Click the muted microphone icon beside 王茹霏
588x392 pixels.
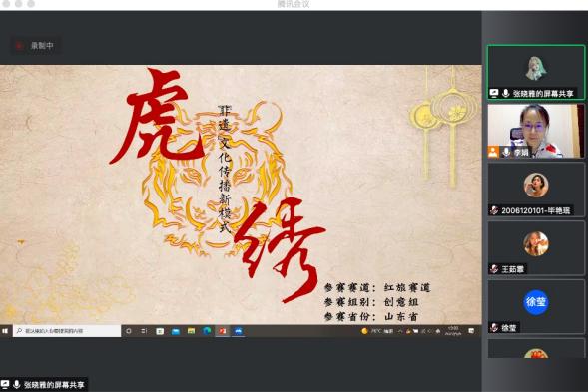point(494,269)
